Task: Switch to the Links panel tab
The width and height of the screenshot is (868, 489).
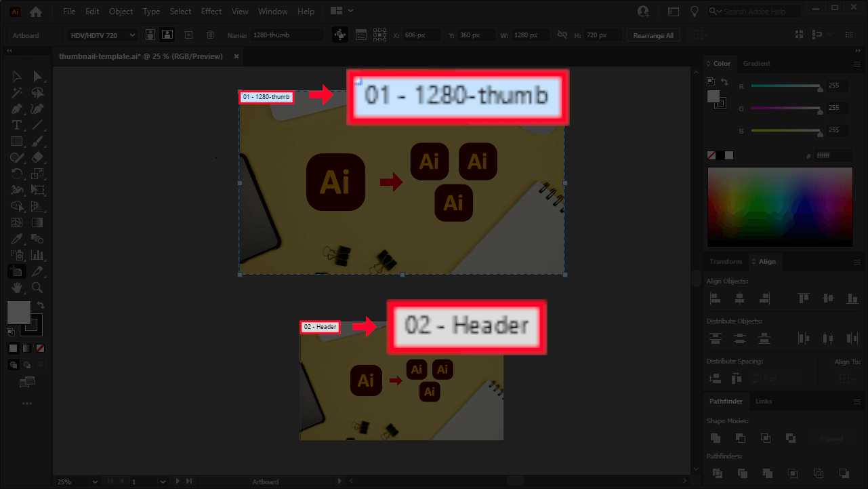Action: pyautogui.click(x=764, y=402)
